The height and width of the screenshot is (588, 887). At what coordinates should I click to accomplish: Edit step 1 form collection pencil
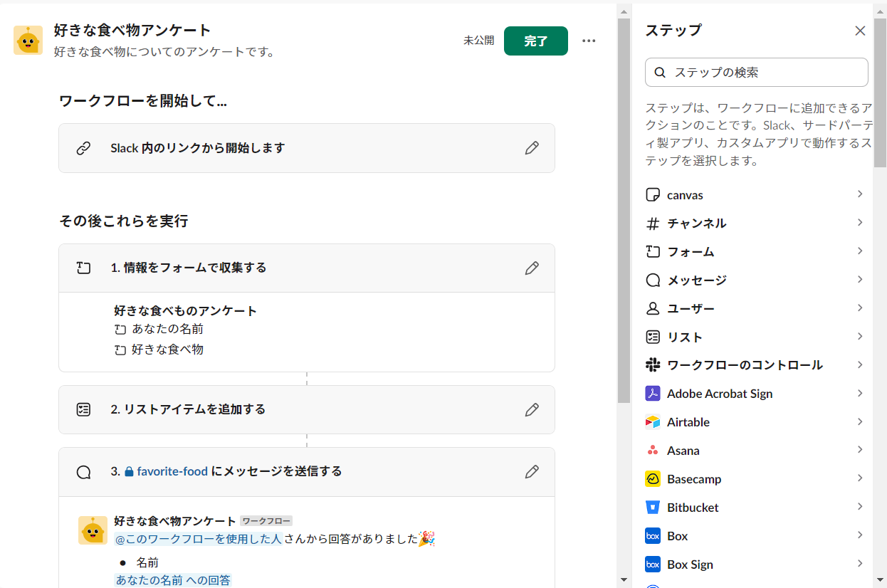click(x=532, y=268)
